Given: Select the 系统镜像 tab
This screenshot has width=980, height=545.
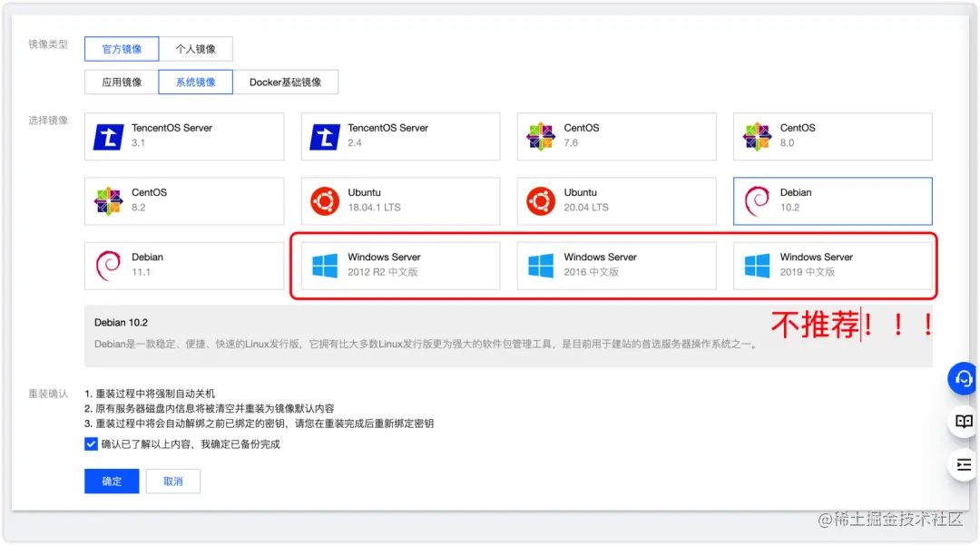Looking at the screenshot, I should pos(196,82).
